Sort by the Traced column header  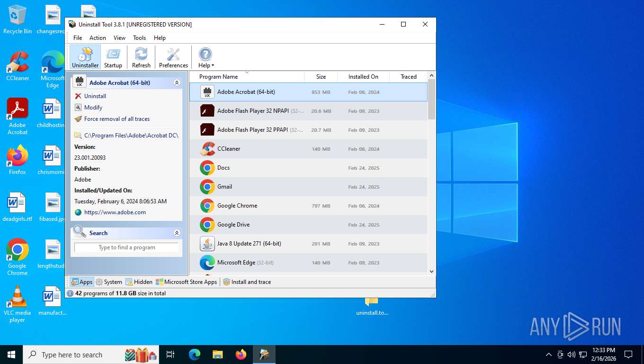tap(408, 77)
